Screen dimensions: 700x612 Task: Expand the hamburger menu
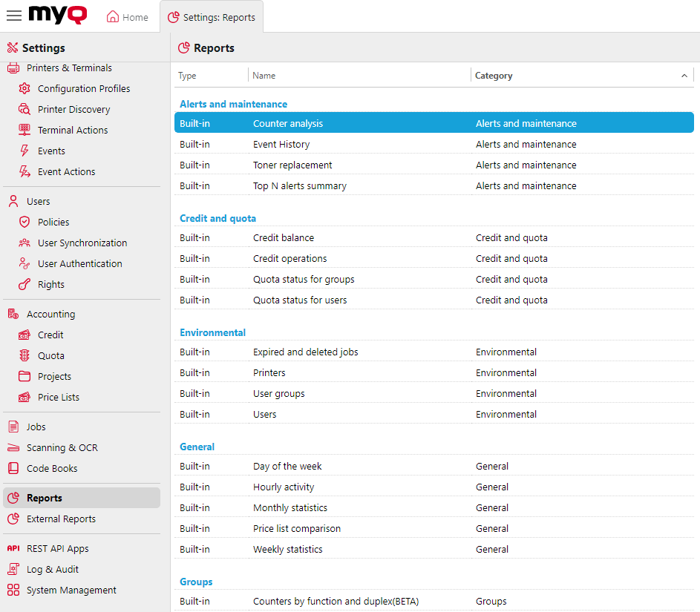(13, 15)
